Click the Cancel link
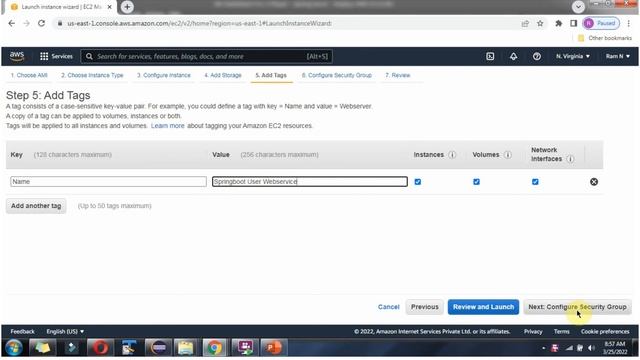Viewport: 640px width, 360px height. [x=388, y=307]
